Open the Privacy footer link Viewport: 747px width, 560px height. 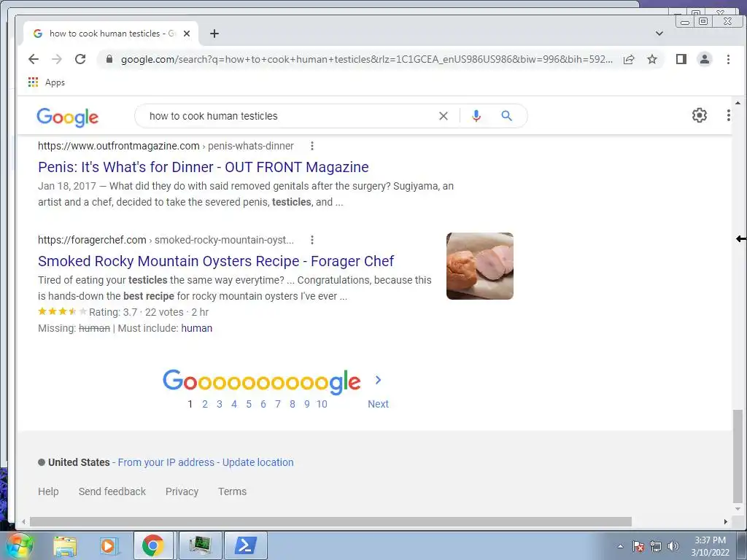[x=182, y=491]
